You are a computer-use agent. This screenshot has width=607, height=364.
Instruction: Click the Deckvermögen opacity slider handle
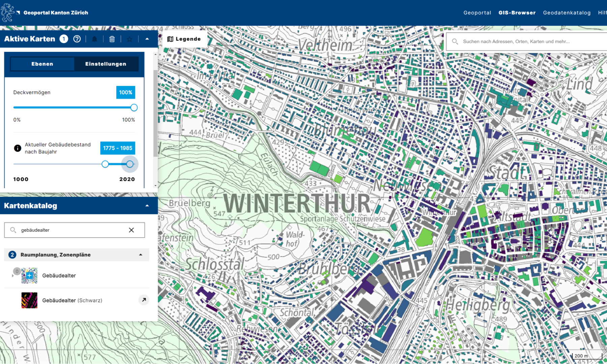point(134,108)
